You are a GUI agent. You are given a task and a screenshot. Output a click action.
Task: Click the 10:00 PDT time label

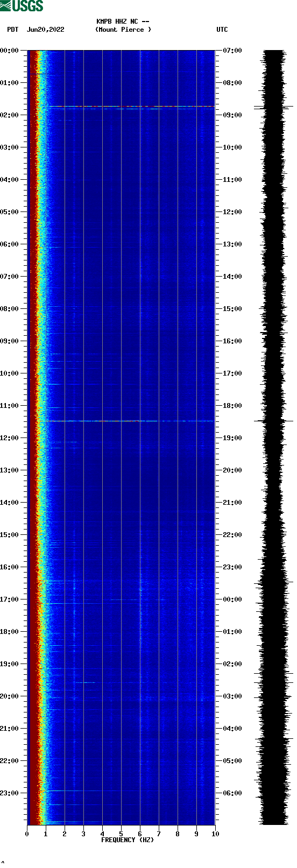[10, 373]
